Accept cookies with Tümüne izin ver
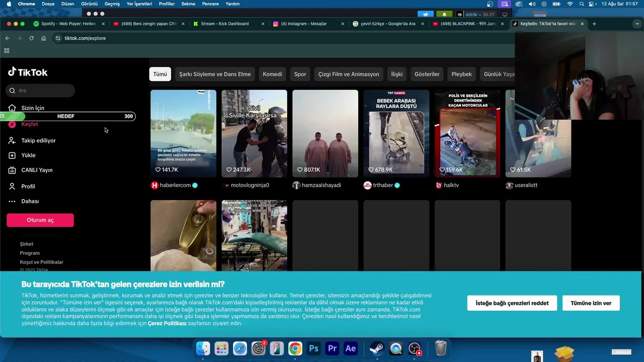This screenshot has height=362, width=644. tap(591, 303)
